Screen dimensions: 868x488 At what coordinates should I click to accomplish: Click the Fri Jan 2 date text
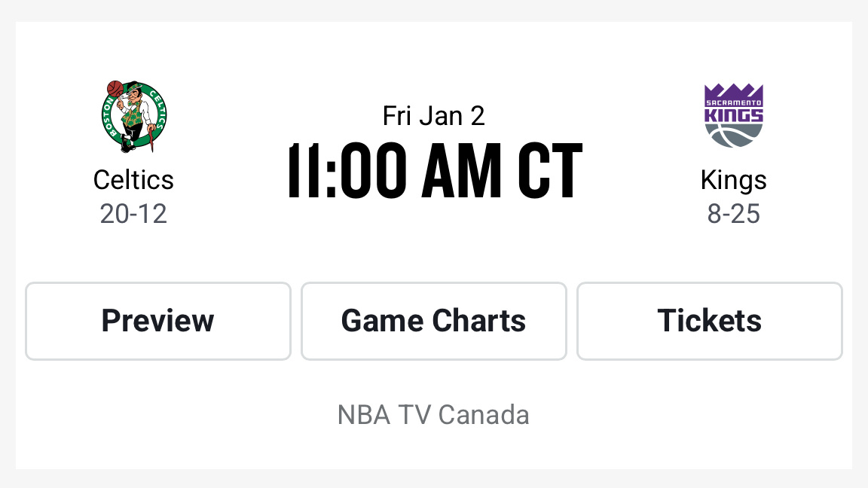point(433,115)
